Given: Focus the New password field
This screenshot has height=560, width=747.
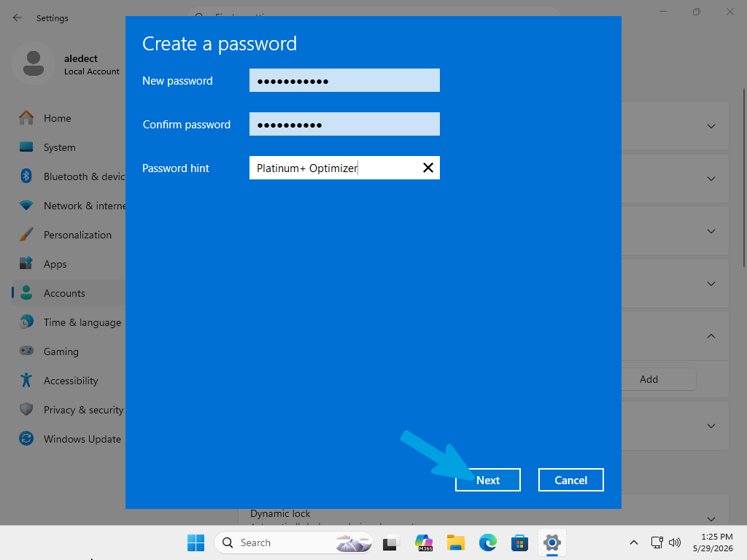Looking at the screenshot, I should (x=344, y=80).
